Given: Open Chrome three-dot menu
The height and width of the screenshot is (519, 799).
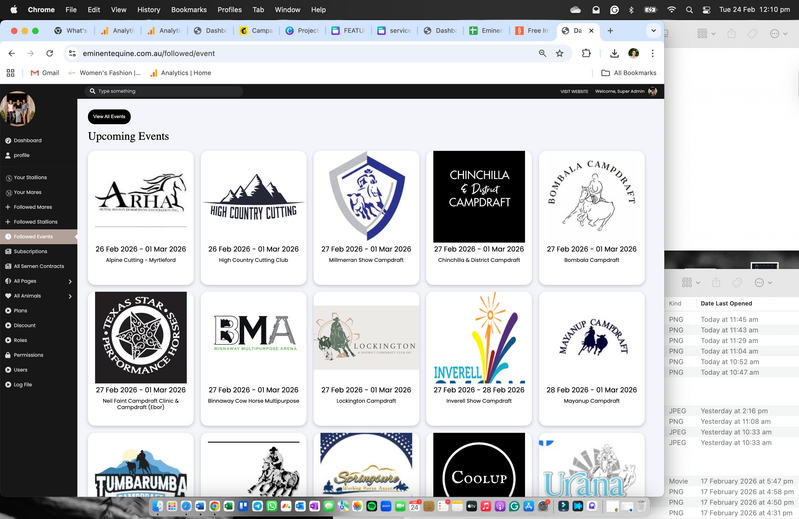Looking at the screenshot, I should tap(652, 53).
